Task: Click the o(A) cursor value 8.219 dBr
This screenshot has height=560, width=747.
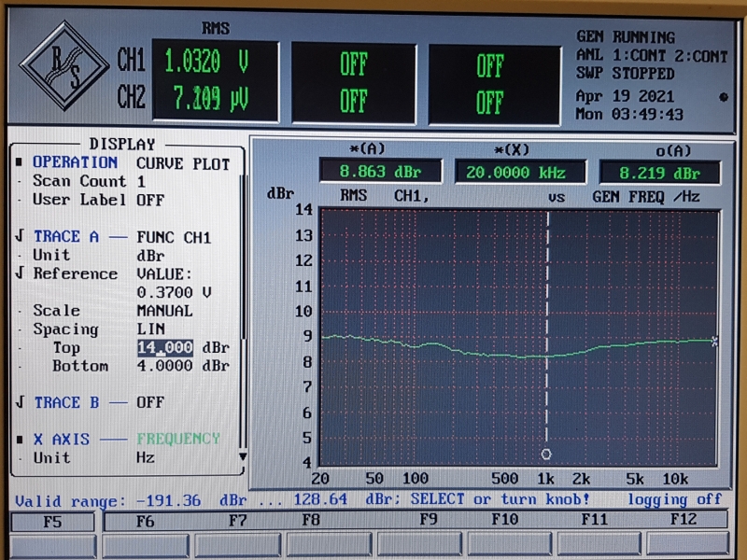Action: (x=660, y=174)
